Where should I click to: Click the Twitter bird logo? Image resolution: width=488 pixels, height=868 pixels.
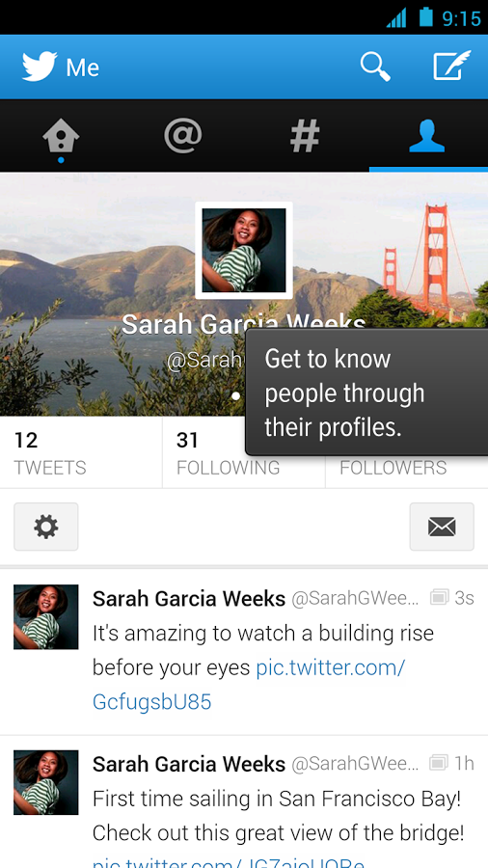[40, 67]
